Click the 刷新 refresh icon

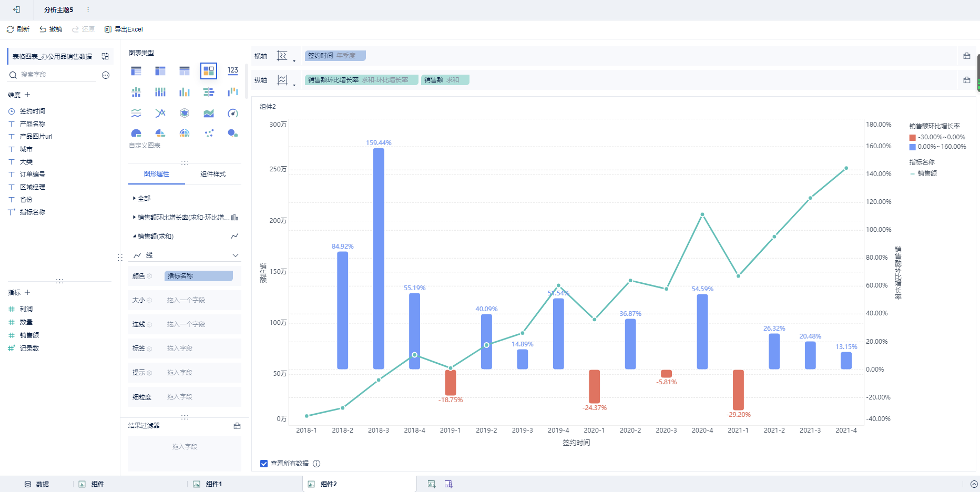[10, 29]
